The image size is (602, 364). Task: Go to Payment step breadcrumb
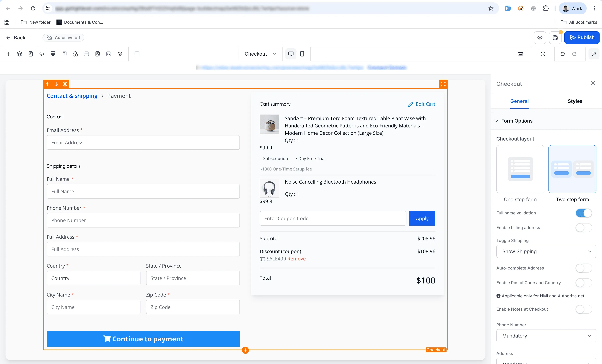click(x=119, y=96)
